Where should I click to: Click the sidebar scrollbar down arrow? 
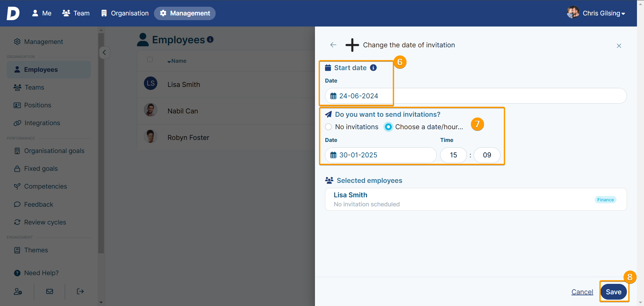pyautogui.click(x=101, y=302)
